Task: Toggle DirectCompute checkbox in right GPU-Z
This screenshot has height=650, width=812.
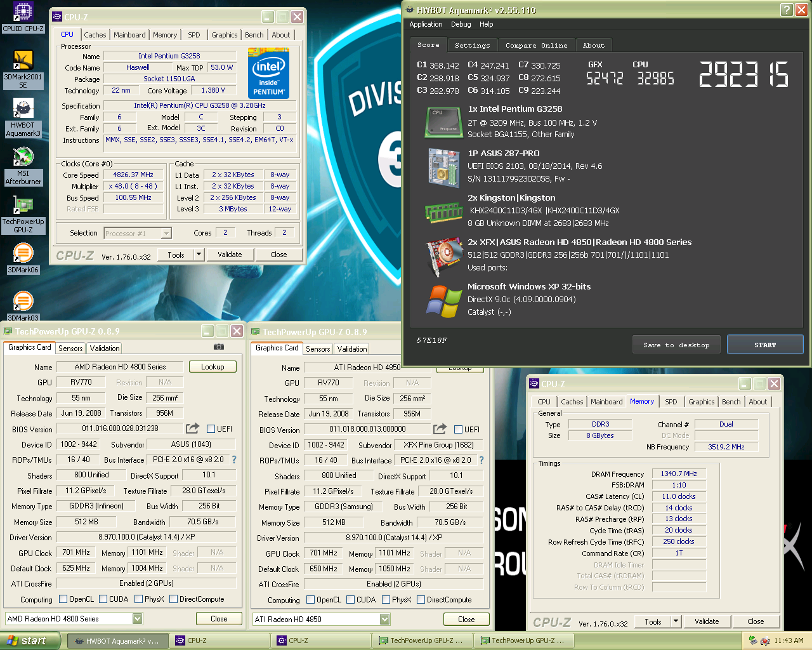Action: click(421, 600)
